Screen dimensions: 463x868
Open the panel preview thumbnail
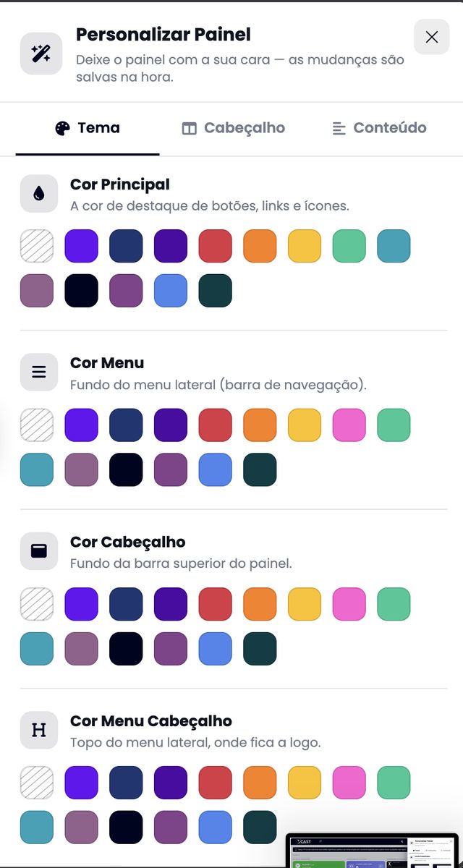coord(373,851)
